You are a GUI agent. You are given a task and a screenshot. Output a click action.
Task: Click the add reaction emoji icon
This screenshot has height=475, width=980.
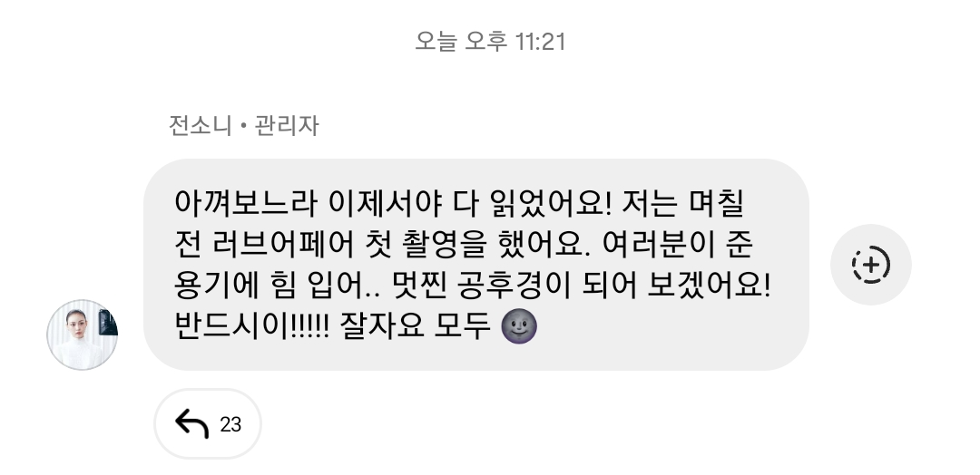[870, 265]
